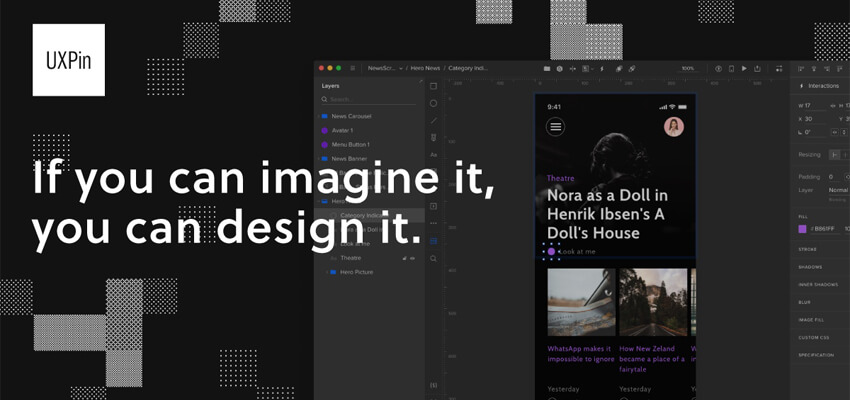Screen dimensions: 850x400
Task: Open the Layer blending Normal dropdown
Action: [x=839, y=190]
